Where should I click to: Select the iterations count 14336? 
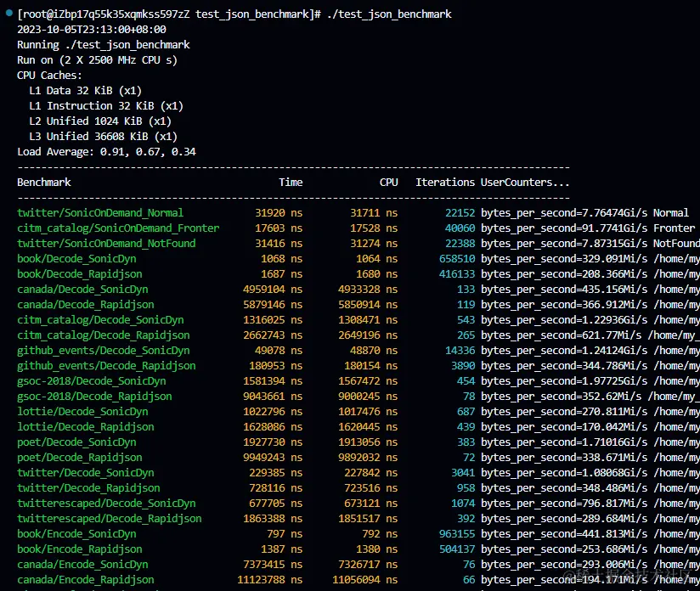pos(460,351)
